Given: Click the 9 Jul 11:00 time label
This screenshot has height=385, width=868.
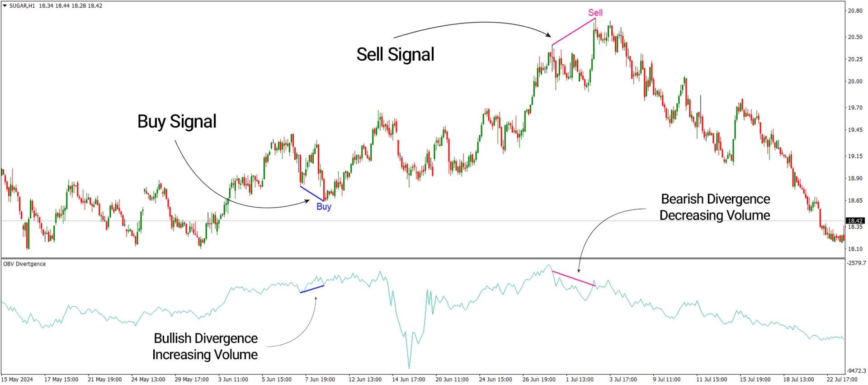Looking at the screenshot, I should 666,379.
